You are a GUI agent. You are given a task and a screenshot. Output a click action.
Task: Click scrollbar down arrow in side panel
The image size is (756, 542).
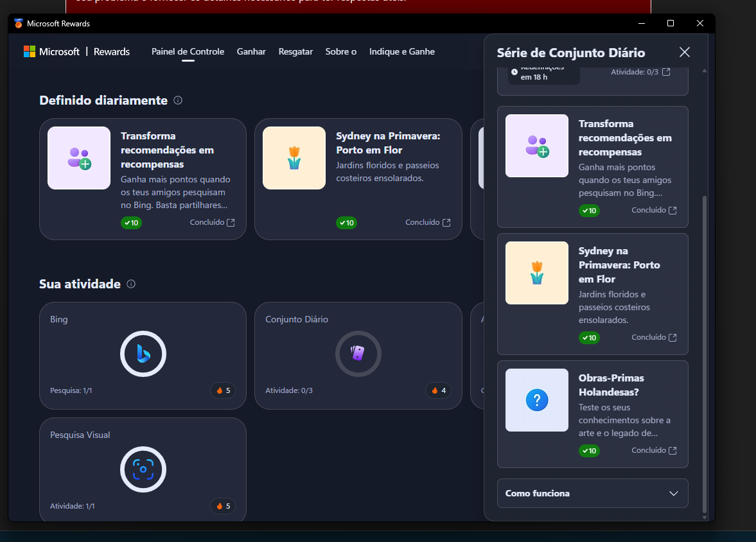point(705,518)
